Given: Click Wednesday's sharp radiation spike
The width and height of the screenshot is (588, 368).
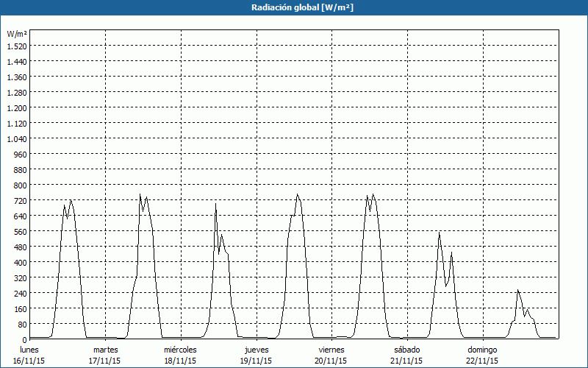Looking at the screenshot, I should pyautogui.click(x=215, y=204).
